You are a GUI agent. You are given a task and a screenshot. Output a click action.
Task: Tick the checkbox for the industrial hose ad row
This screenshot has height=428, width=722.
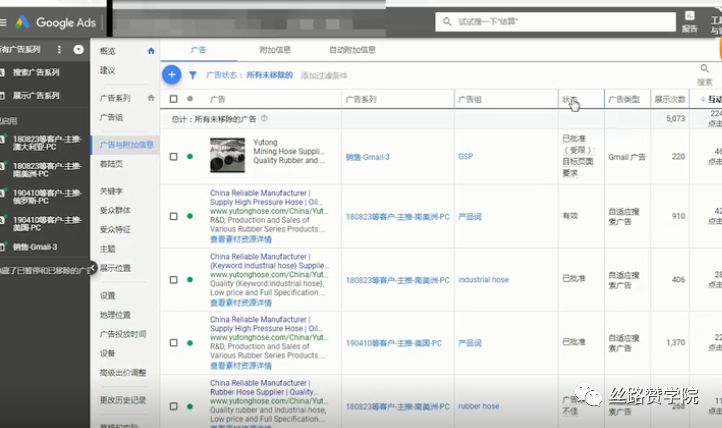(174, 279)
